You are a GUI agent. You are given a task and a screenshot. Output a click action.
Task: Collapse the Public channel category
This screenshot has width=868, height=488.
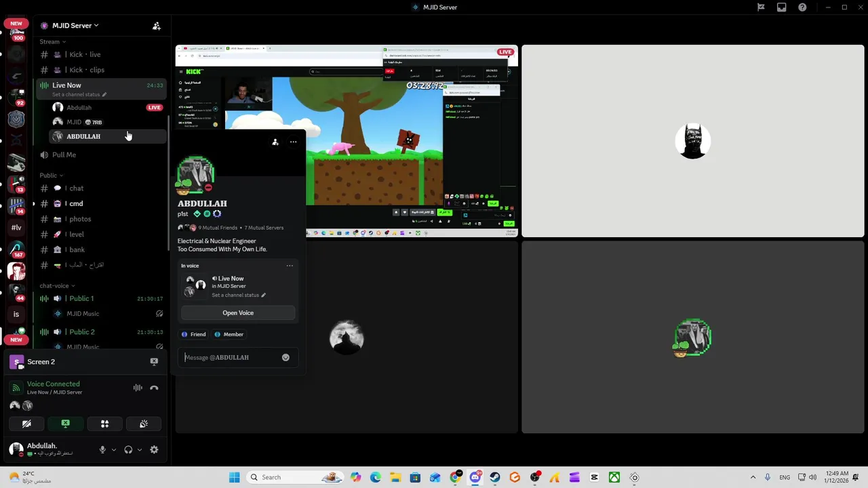(x=51, y=176)
